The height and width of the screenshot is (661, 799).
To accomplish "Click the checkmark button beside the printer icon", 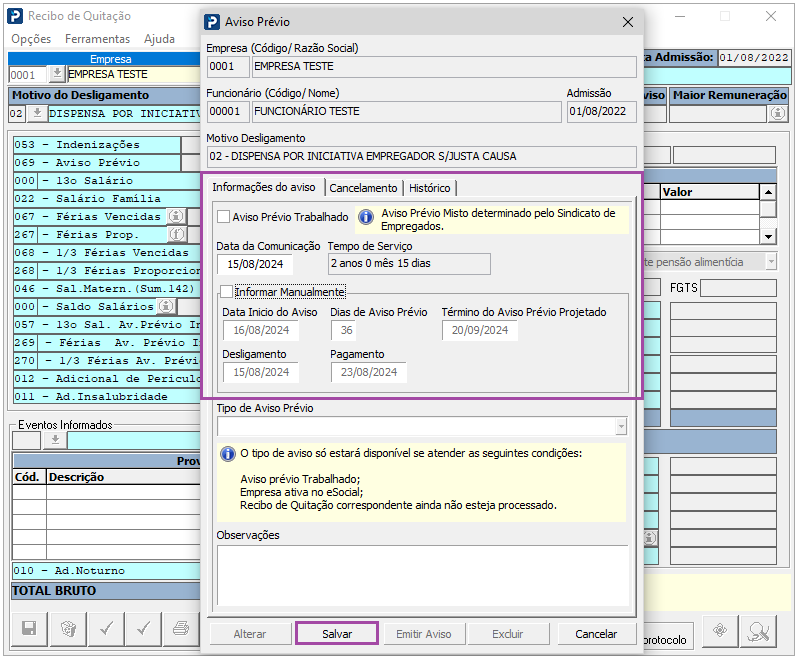I will tap(144, 629).
